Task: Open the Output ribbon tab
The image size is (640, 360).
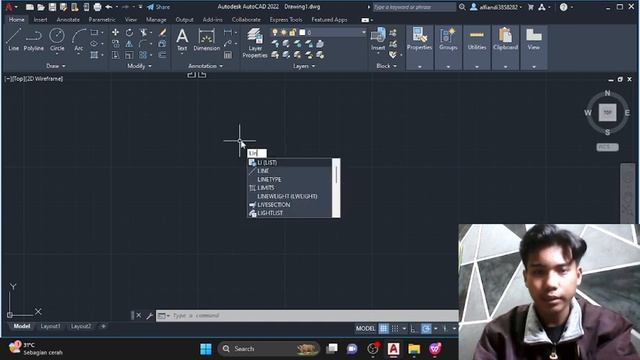Action: click(184, 20)
